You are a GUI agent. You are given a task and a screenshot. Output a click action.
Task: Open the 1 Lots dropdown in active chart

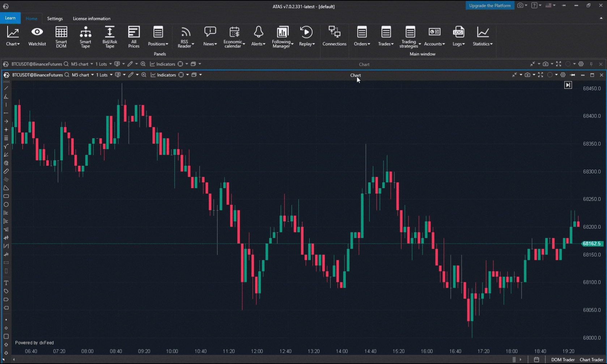click(104, 75)
